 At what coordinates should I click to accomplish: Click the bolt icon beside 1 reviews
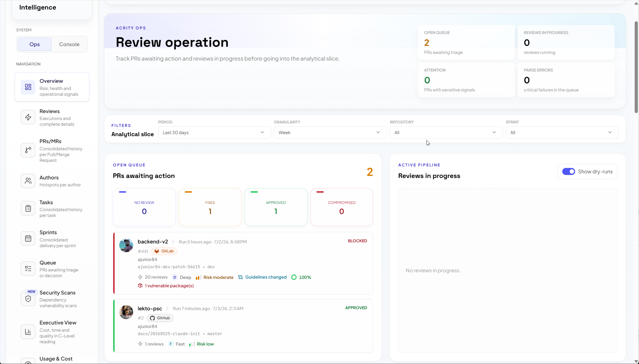(x=140, y=344)
